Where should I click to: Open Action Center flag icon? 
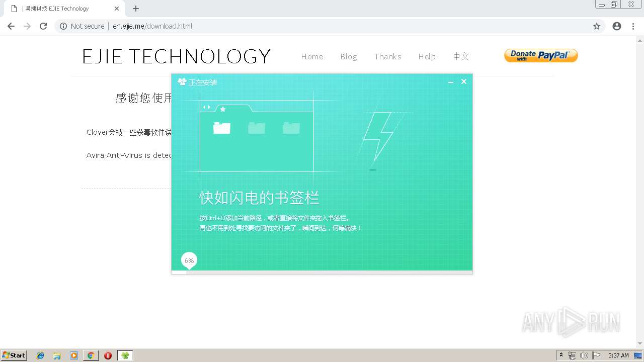click(x=596, y=355)
